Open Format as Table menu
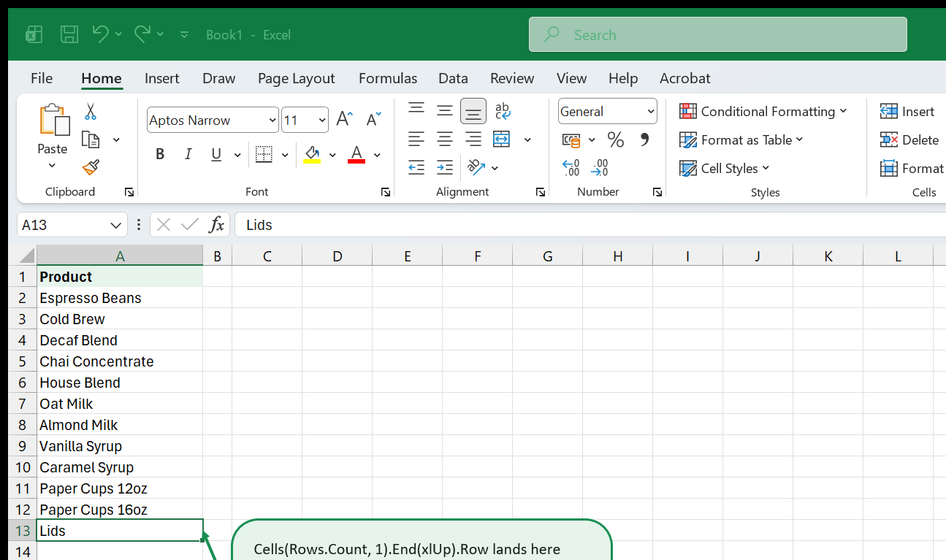This screenshot has width=946, height=560. pos(741,139)
